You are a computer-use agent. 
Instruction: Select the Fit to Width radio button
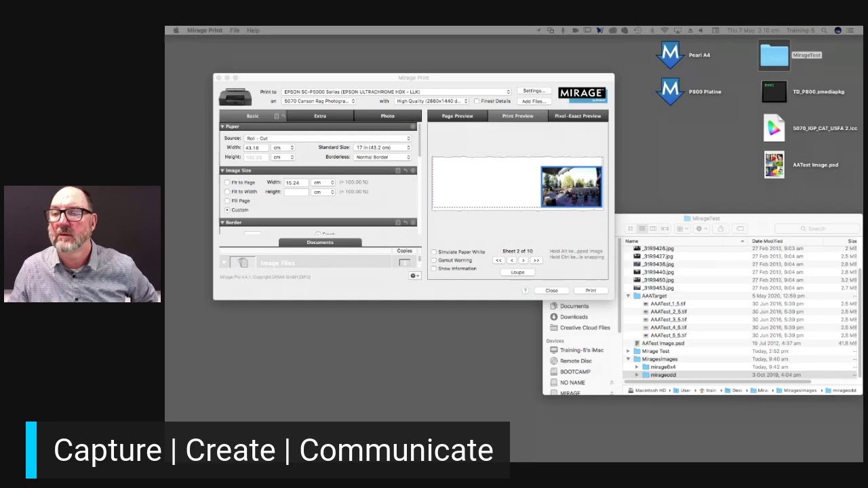pyautogui.click(x=227, y=192)
